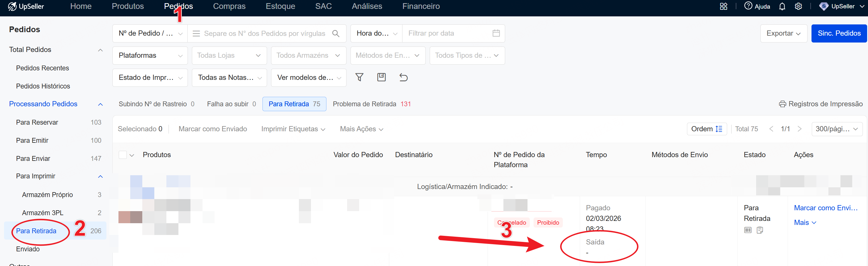
Task: Click the barcode icon under Para Retirada
Action: click(748, 230)
